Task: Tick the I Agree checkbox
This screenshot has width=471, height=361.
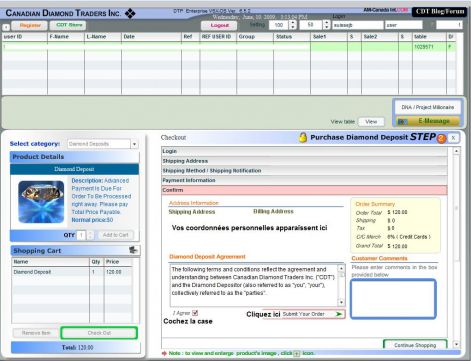Action: pyautogui.click(x=195, y=313)
